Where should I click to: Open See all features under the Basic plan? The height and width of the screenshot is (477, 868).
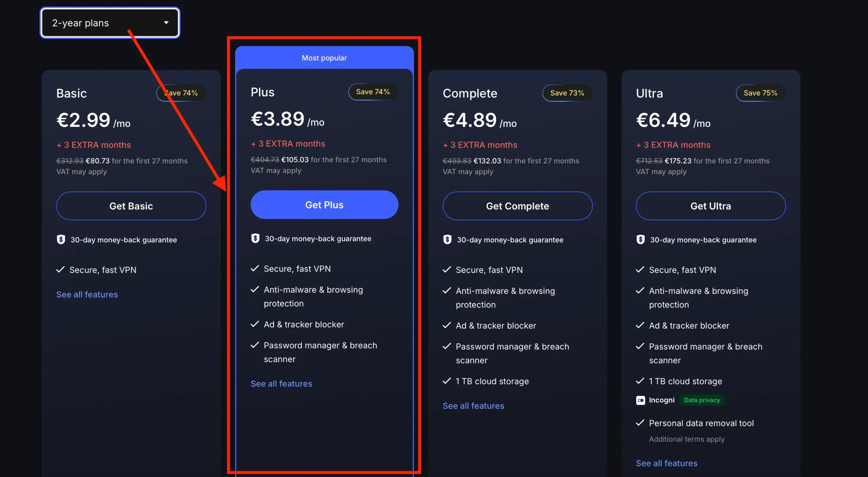pos(87,294)
